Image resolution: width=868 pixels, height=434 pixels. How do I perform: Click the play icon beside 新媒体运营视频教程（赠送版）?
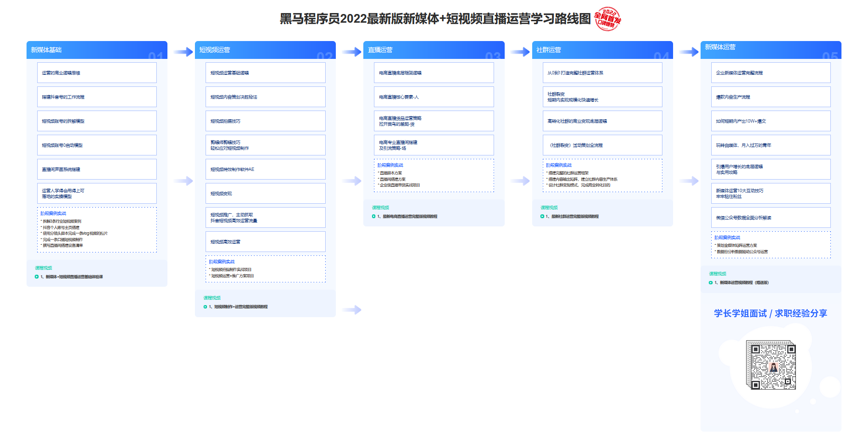710,282
